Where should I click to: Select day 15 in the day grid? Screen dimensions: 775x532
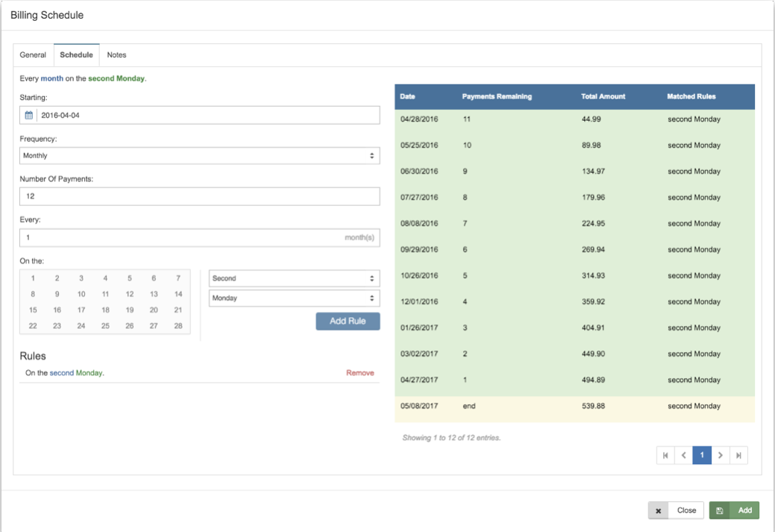(33, 310)
